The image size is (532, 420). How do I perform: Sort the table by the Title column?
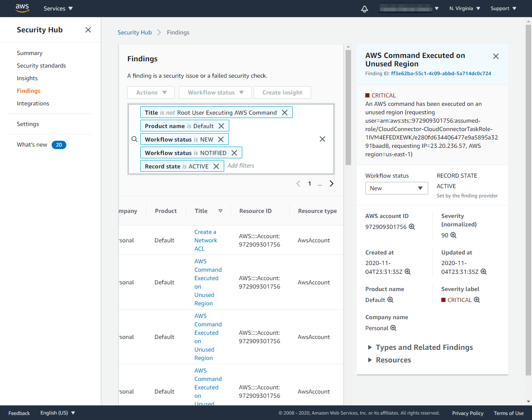pyautogui.click(x=220, y=211)
